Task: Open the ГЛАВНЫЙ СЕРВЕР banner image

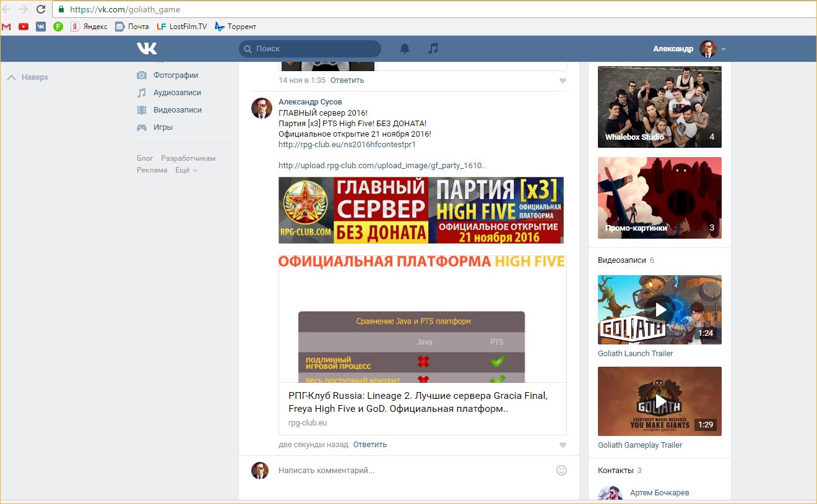Action: 421,210
